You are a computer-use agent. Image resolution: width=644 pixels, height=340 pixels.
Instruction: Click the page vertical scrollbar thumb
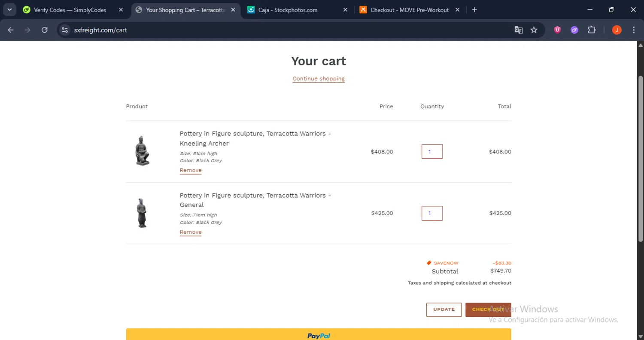pyautogui.click(x=641, y=158)
